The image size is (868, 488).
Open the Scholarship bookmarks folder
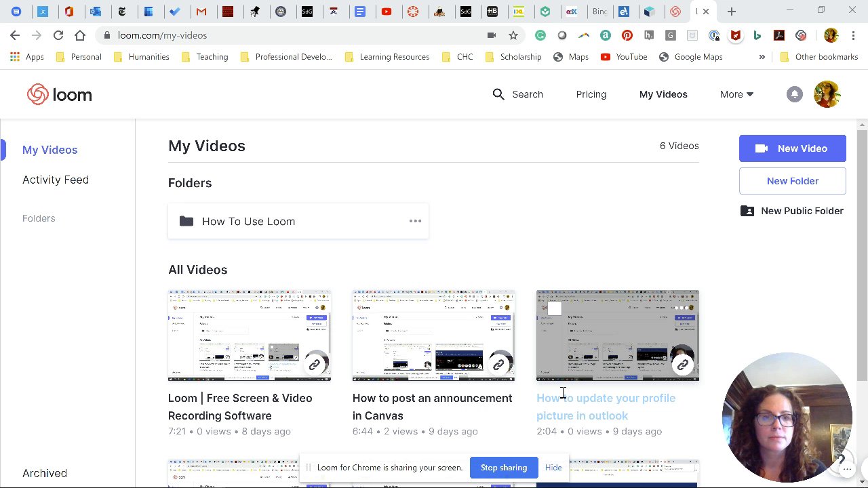pyautogui.click(x=513, y=57)
